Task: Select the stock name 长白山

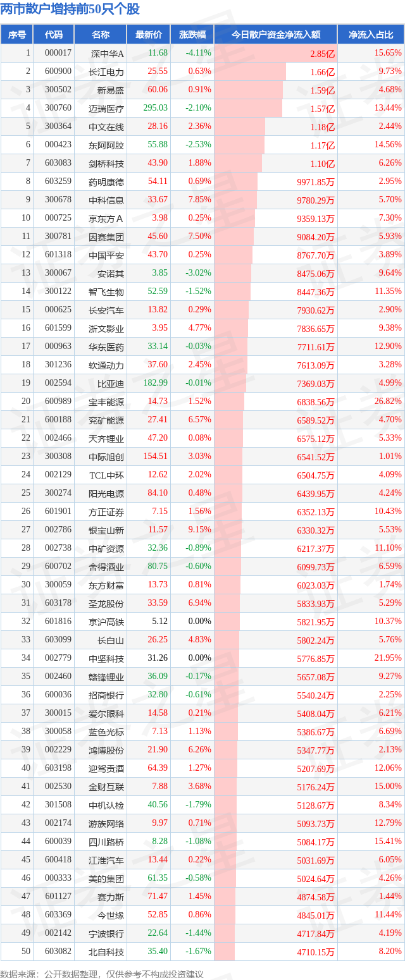Action: point(111,640)
